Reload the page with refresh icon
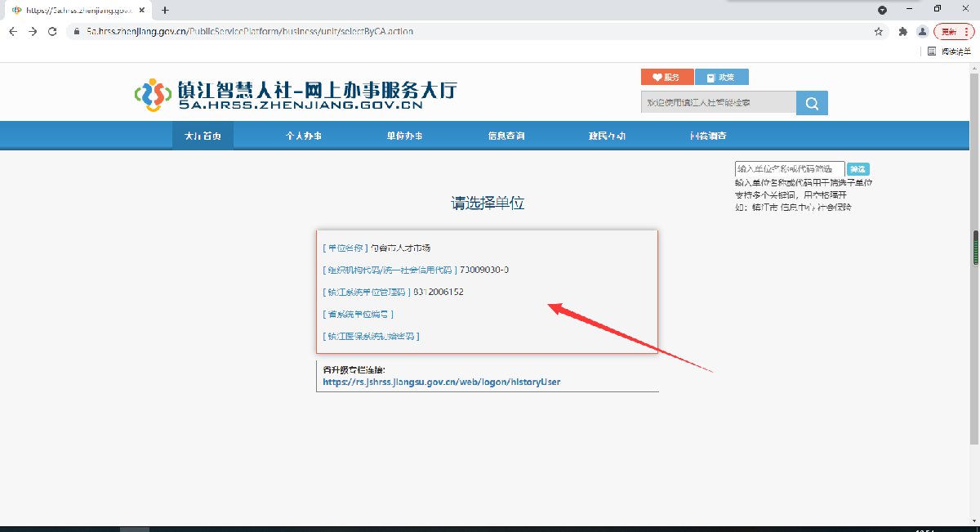Image resolution: width=980 pixels, height=532 pixels. point(52,31)
